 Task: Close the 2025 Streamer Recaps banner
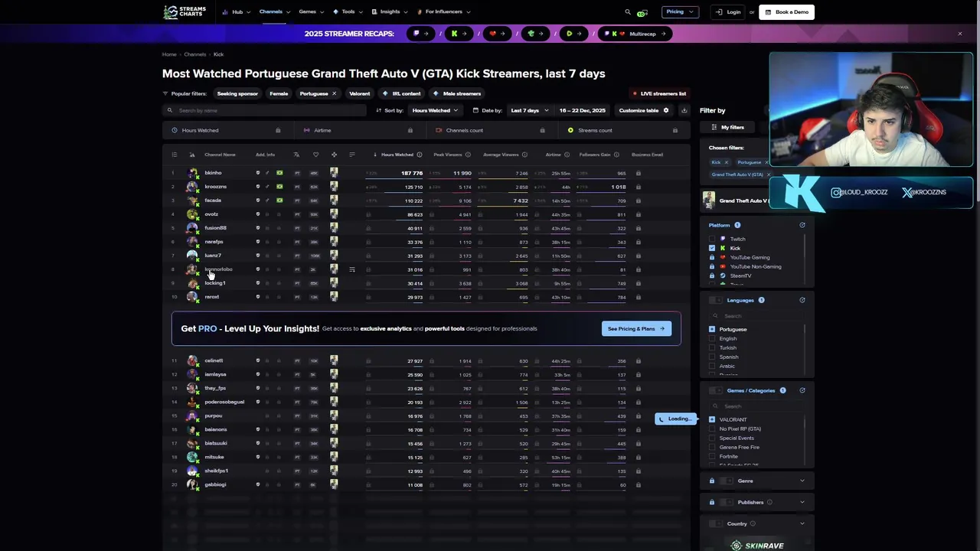click(959, 34)
